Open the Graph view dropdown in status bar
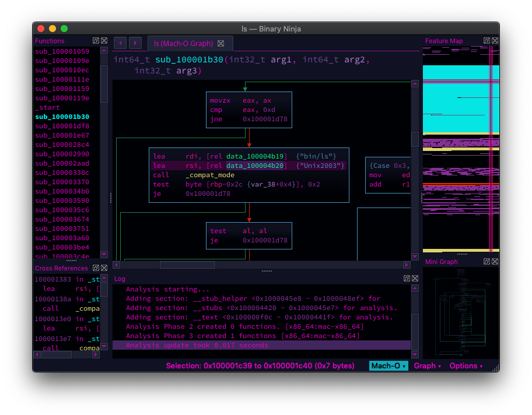Screen dimensions: 532x415 (427, 366)
